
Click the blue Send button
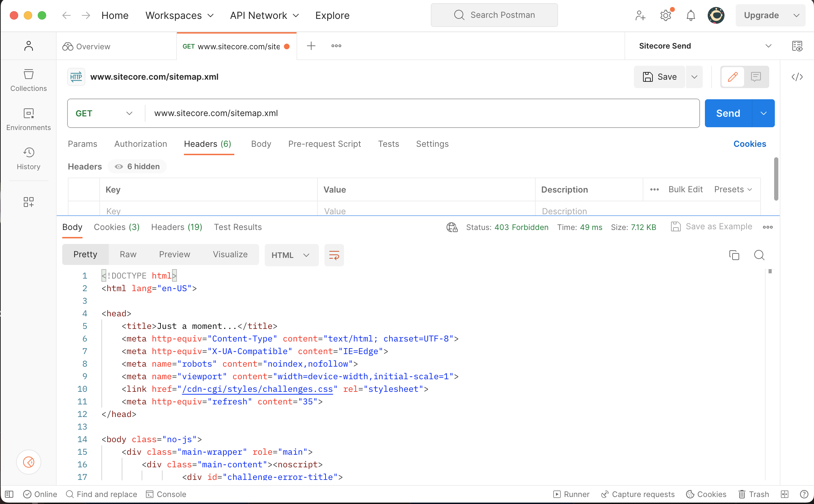click(728, 113)
